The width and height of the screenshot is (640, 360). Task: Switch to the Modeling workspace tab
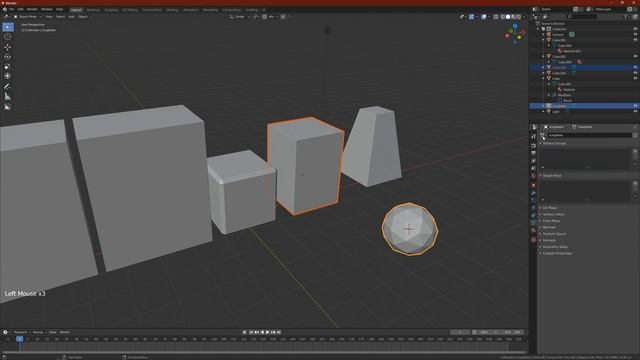pos(93,10)
